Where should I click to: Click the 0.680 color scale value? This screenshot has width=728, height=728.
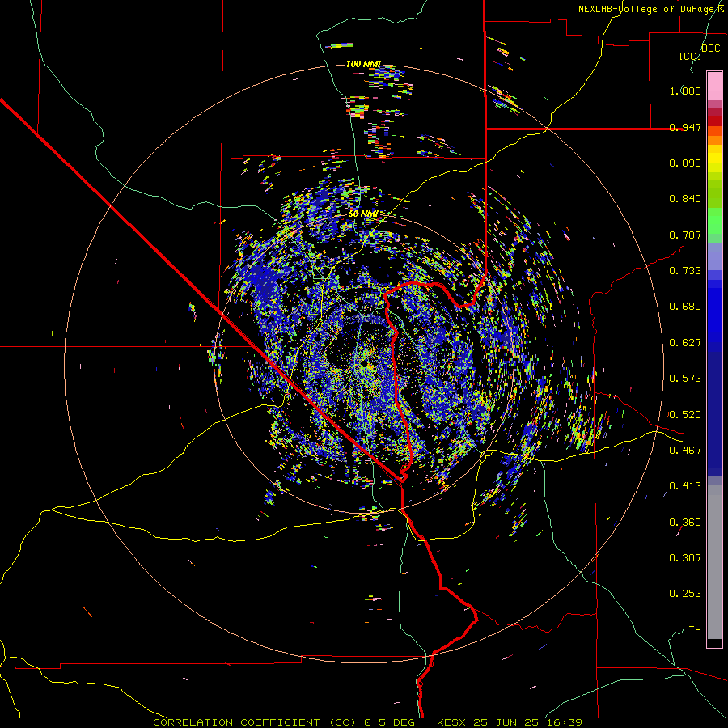coord(685,307)
